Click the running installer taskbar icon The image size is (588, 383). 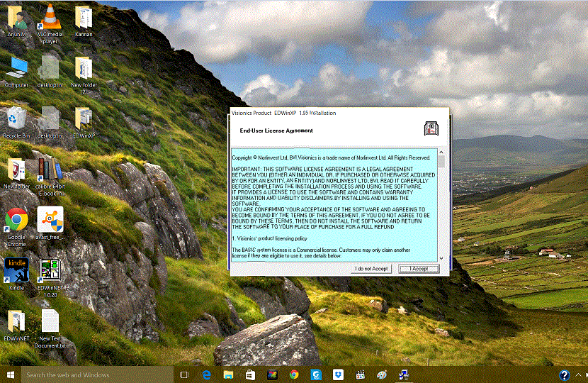404,374
